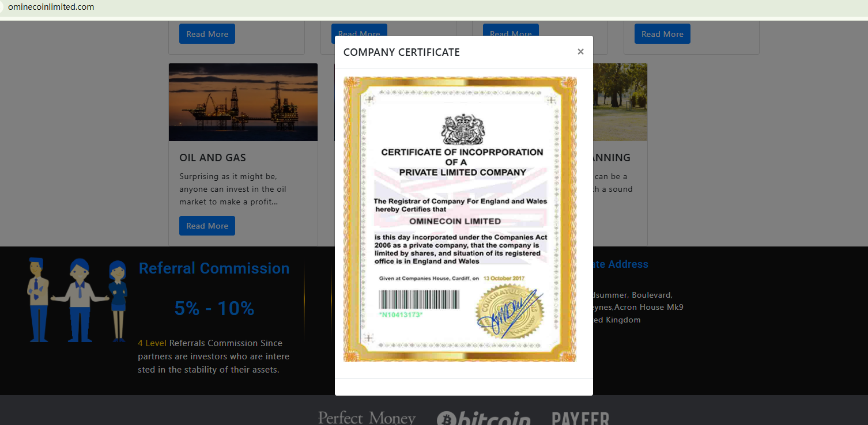Click the OIL AND GAS card heading
The image size is (868, 425).
213,158
